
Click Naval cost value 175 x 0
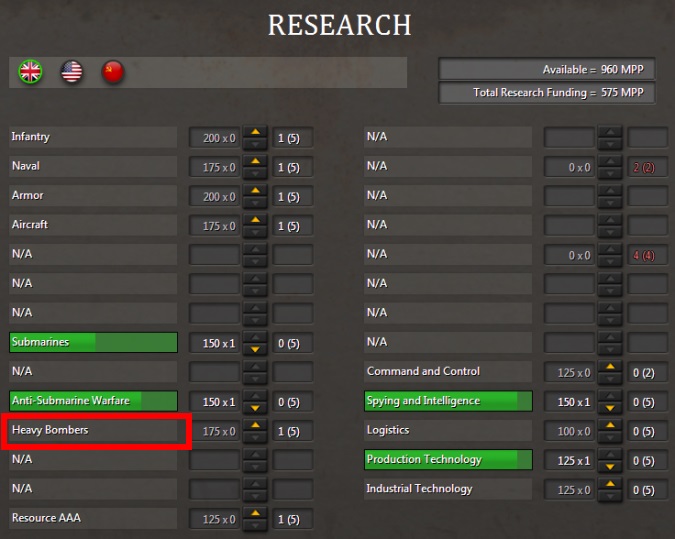[214, 167]
